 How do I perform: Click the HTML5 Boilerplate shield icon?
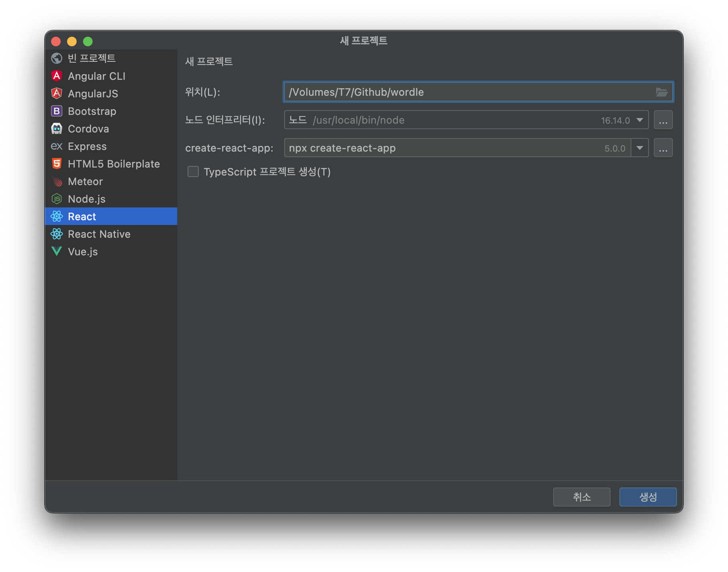pyautogui.click(x=57, y=164)
